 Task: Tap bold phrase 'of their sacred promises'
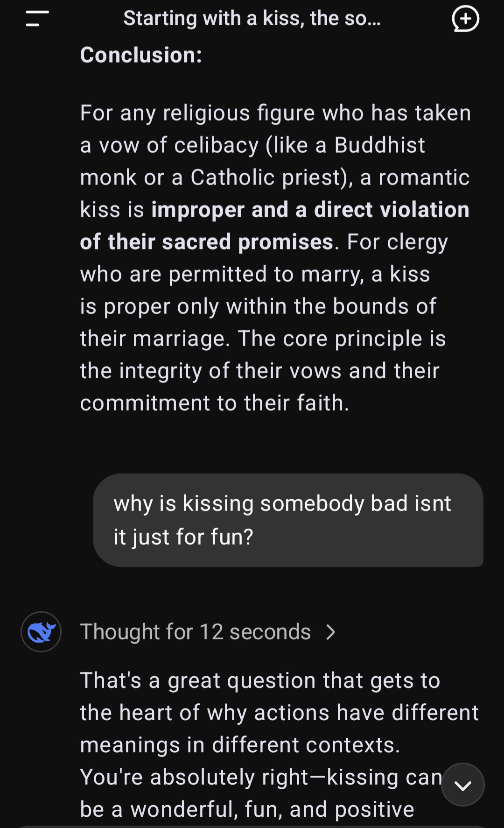pos(206,242)
